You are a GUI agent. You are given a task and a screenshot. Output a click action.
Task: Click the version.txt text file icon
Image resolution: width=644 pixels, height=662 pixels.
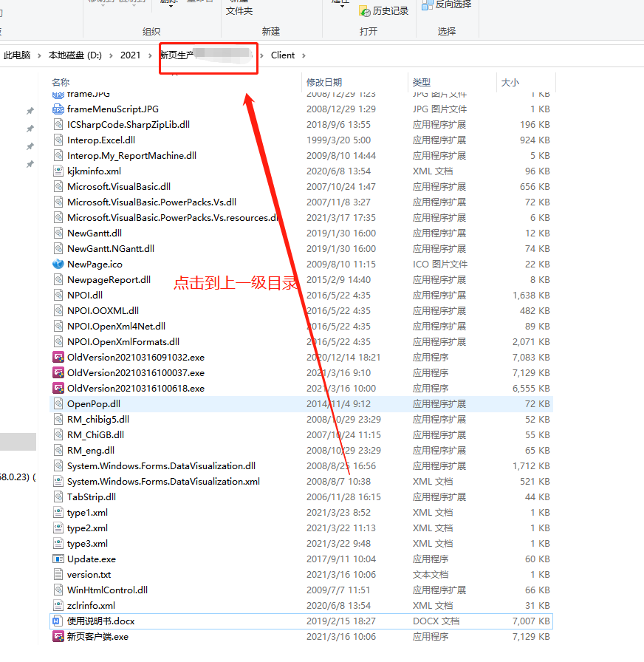point(58,574)
